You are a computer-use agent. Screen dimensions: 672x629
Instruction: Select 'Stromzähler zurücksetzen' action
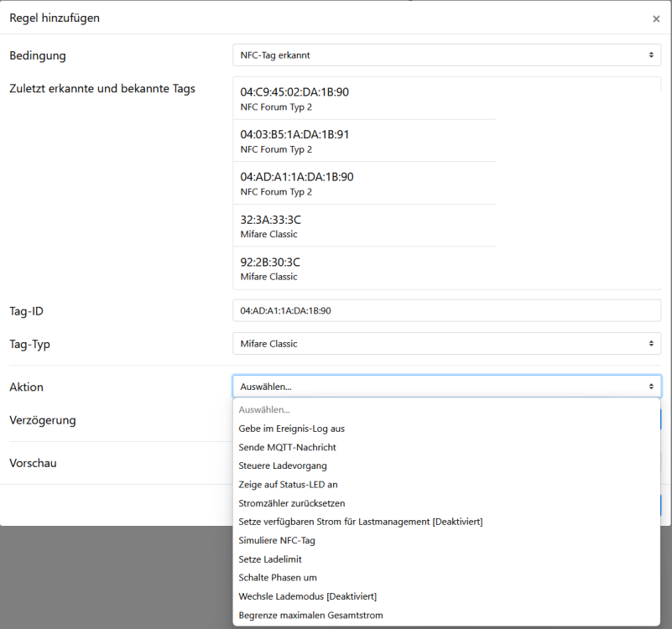291,503
